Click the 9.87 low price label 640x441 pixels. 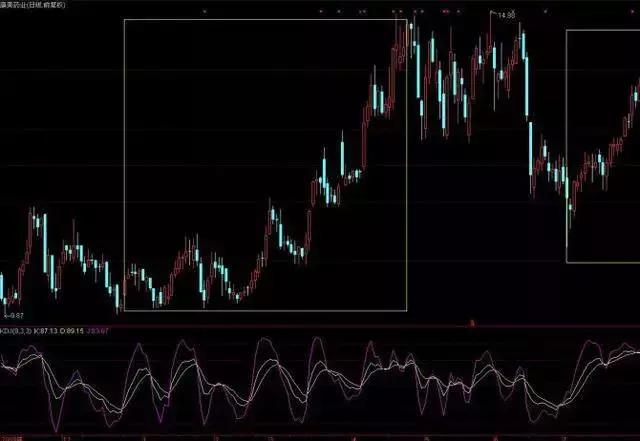(17, 316)
